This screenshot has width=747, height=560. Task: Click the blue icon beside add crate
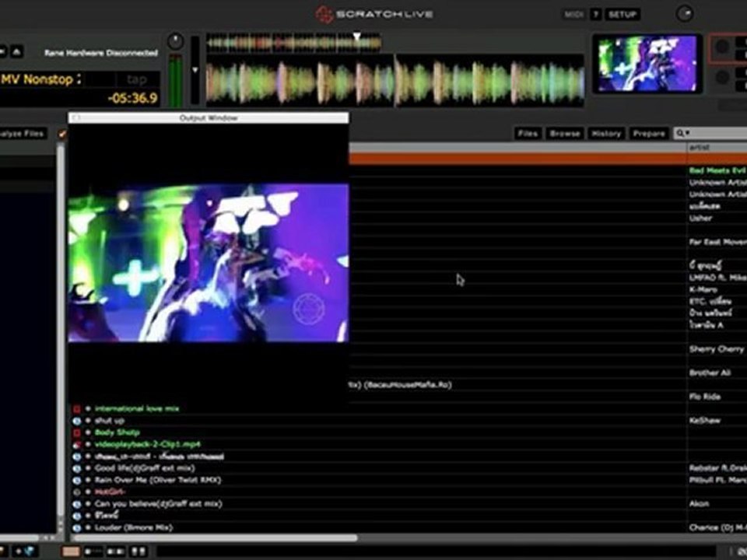coord(29,551)
